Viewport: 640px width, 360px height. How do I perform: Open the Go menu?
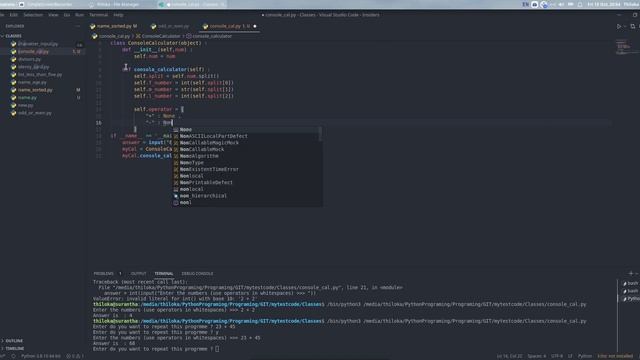(67, 15)
